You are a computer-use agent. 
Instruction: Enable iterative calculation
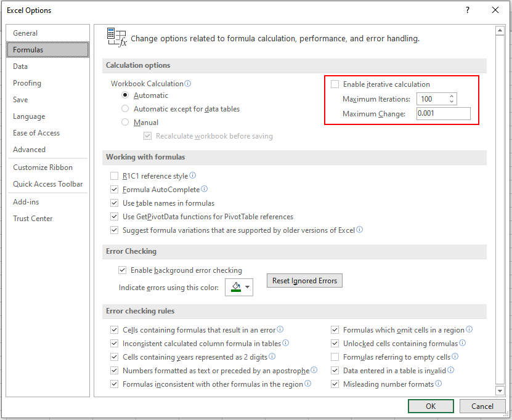(x=335, y=84)
